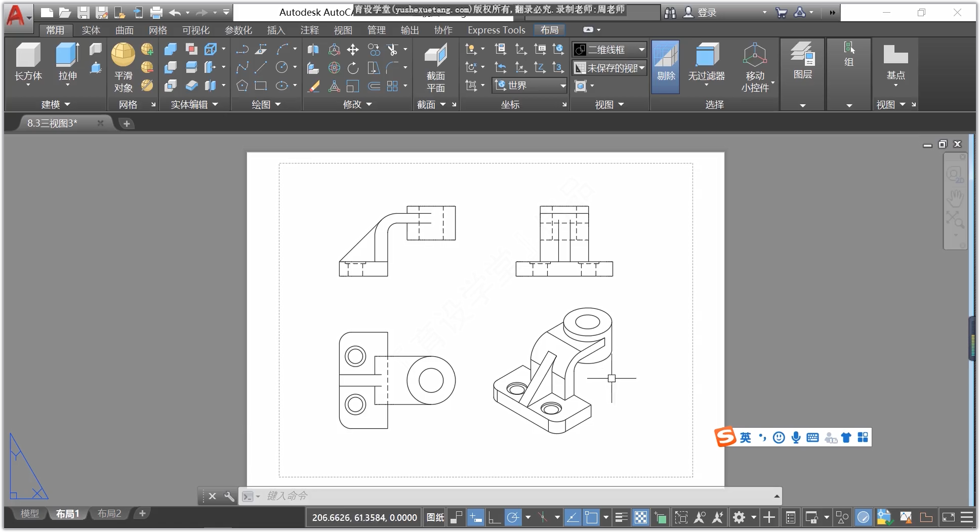Image resolution: width=980 pixels, height=532 pixels.
Task: Open the 图层 layers panel
Action: 802,61
